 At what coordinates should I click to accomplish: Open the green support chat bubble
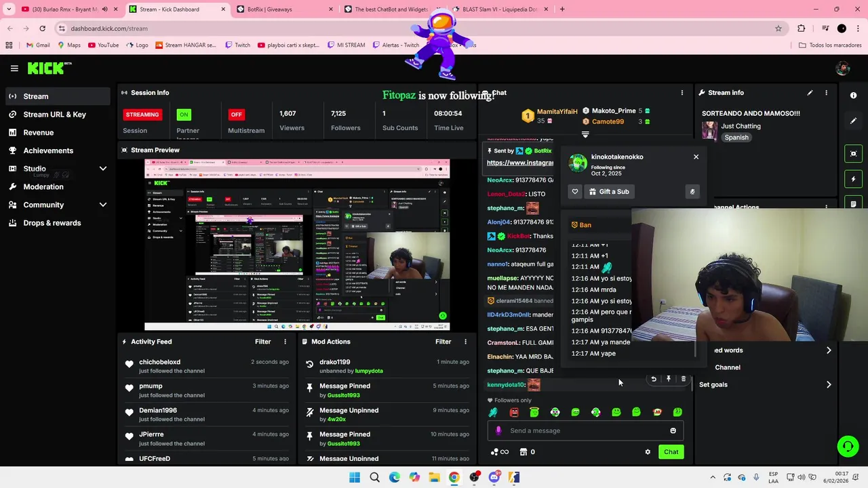click(848, 446)
